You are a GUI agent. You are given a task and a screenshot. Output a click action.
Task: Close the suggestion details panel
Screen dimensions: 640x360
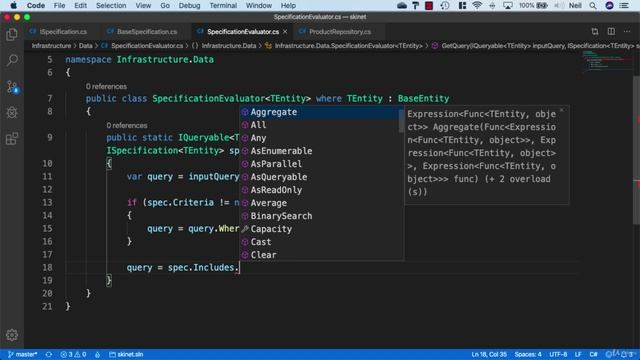click(562, 110)
